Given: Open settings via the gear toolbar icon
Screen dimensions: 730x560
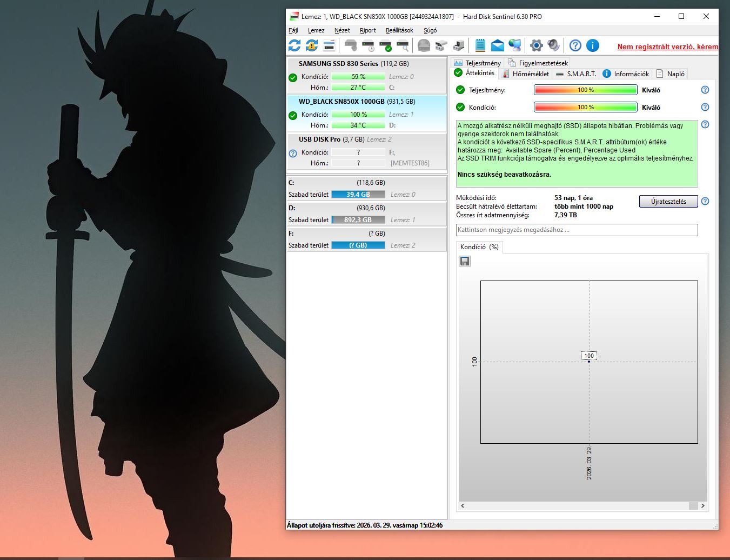Looking at the screenshot, I should pos(536,45).
